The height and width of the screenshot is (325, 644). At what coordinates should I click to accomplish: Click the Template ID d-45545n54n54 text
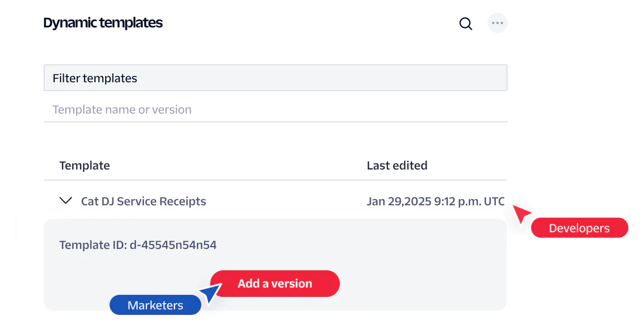click(138, 245)
